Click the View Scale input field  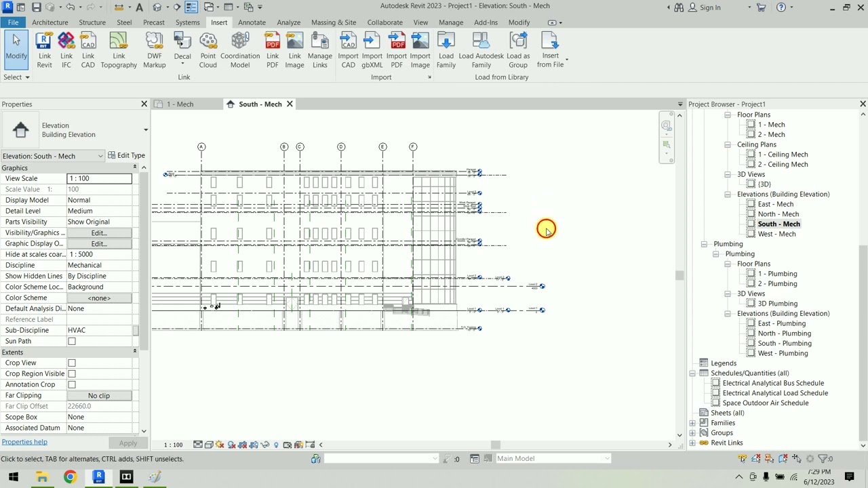99,178
